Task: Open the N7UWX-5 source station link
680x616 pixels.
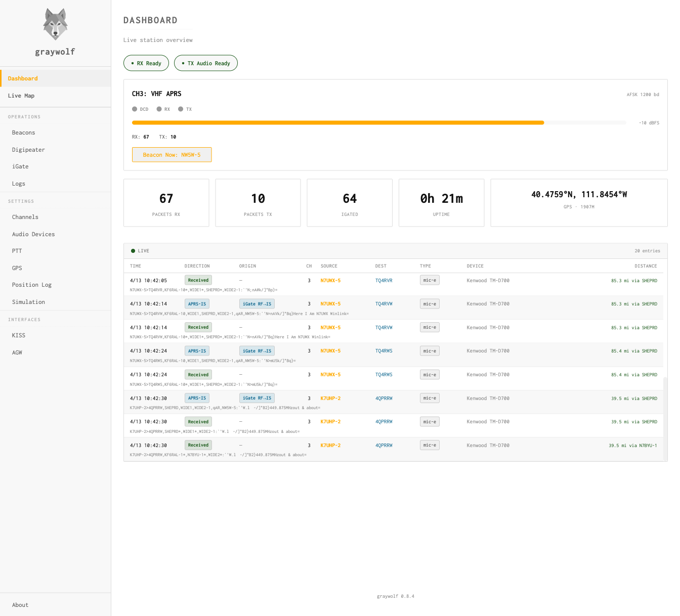Action: point(330,280)
